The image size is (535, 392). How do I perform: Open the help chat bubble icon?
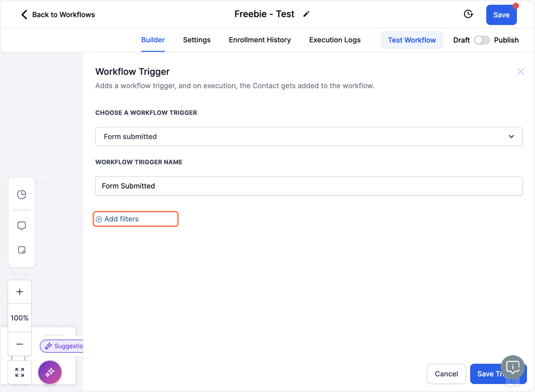click(513, 367)
